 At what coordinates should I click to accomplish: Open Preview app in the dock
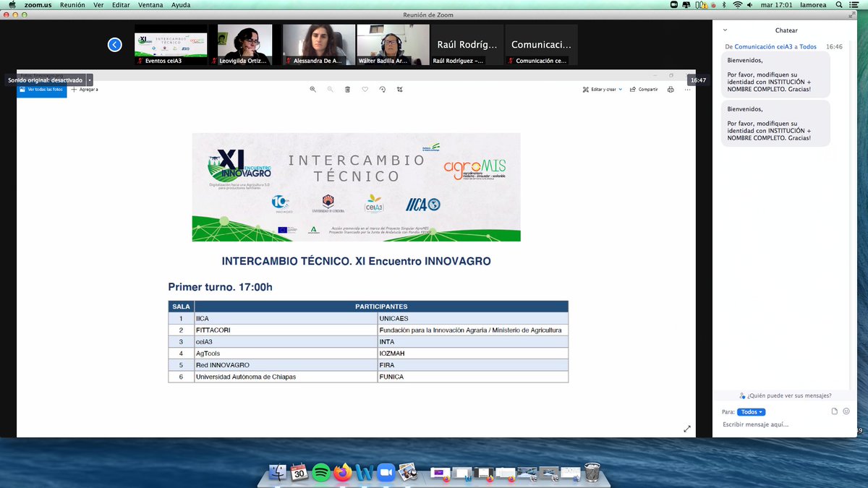pos(408,473)
